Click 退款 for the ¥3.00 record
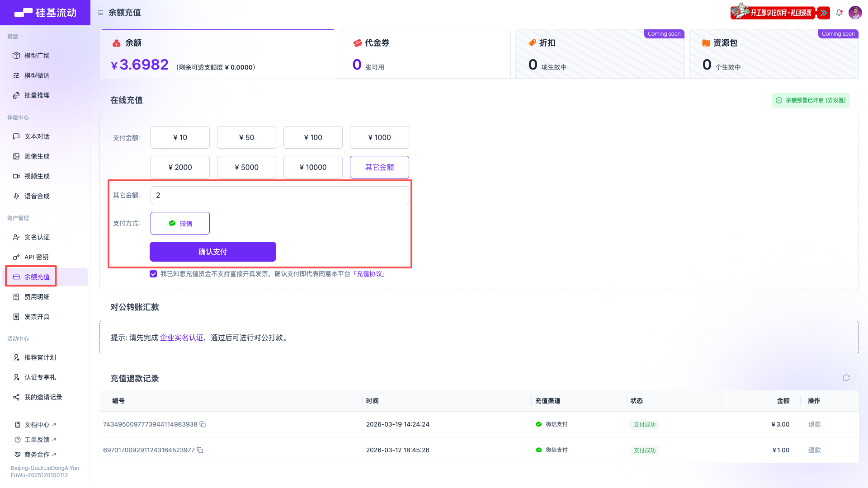Image resolution: width=868 pixels, height=488 pixels. point(814,424)
